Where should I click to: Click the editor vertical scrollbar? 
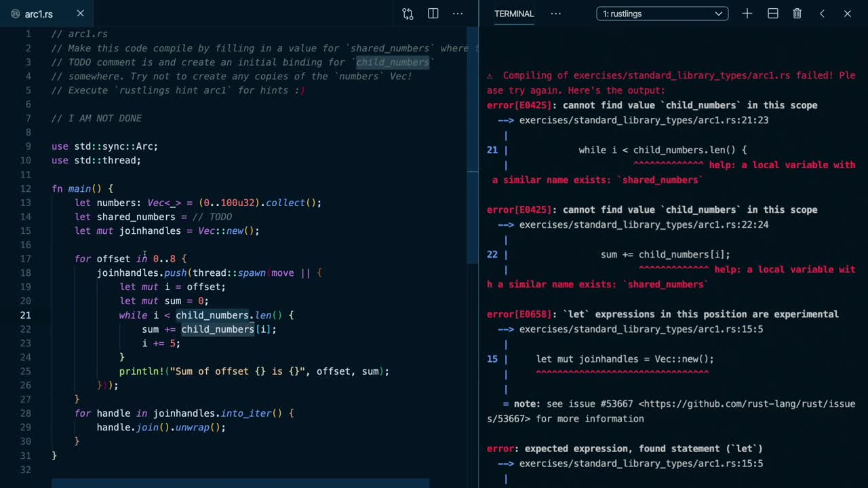point(473,136)
